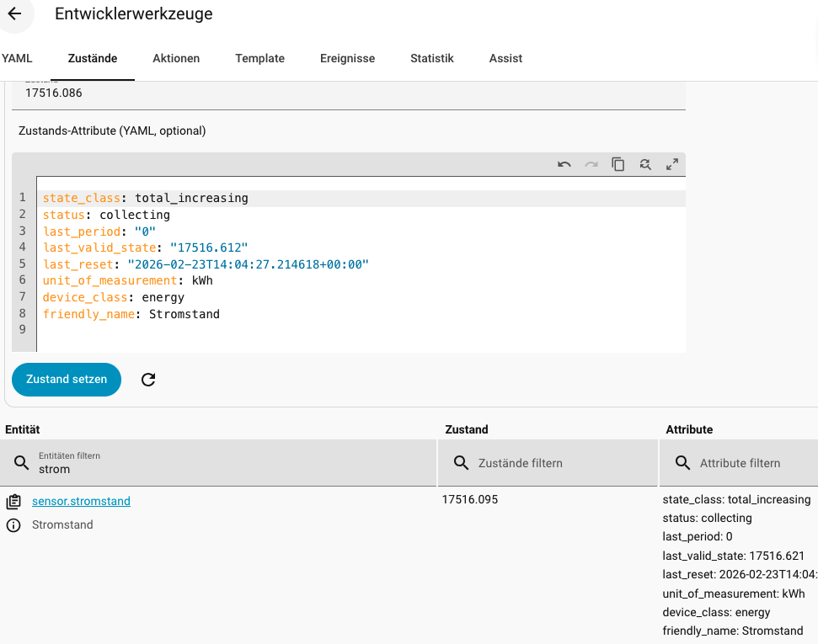
Task: Open search and replace in the YAML editor
Action: point(645,165)
